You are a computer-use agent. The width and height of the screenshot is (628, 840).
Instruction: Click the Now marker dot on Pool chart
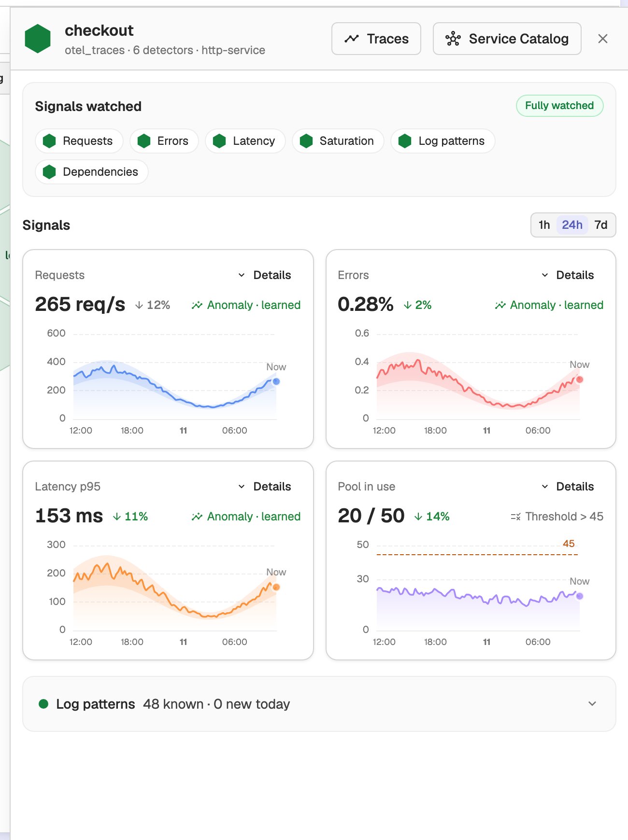(580, 596)
